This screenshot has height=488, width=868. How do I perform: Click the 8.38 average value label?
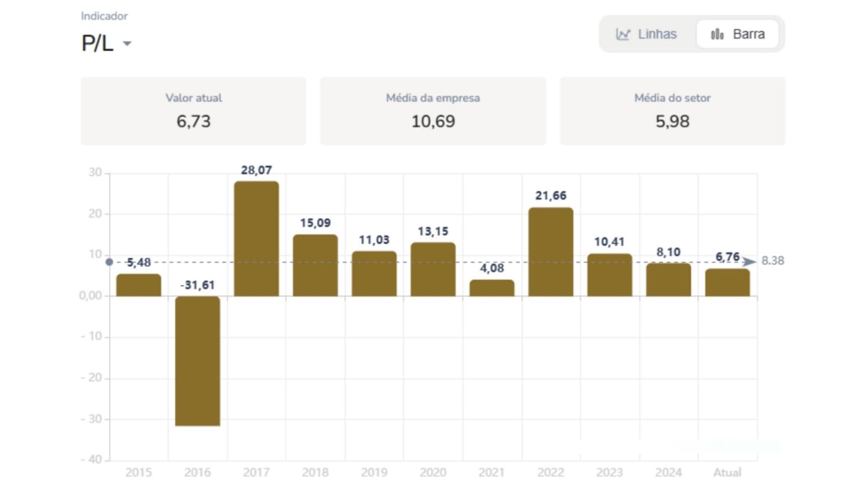click(x=773, y=261)
